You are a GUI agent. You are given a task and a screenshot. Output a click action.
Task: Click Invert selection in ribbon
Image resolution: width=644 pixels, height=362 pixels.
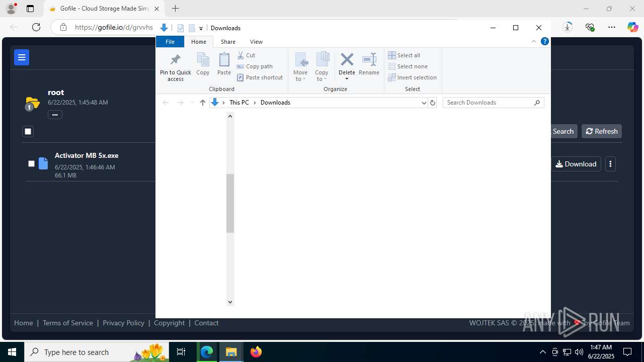412,77
